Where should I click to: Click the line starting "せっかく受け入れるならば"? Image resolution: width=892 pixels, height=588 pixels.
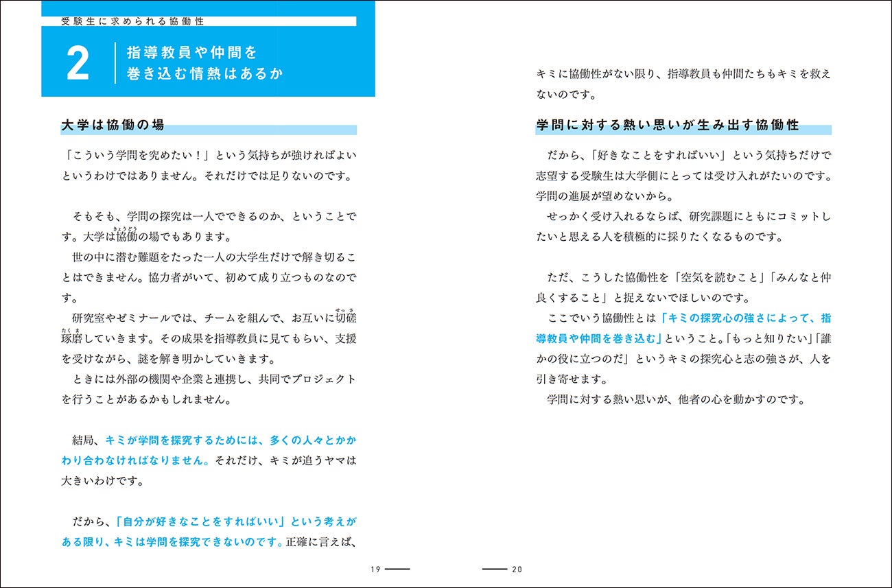click(689, 217)
